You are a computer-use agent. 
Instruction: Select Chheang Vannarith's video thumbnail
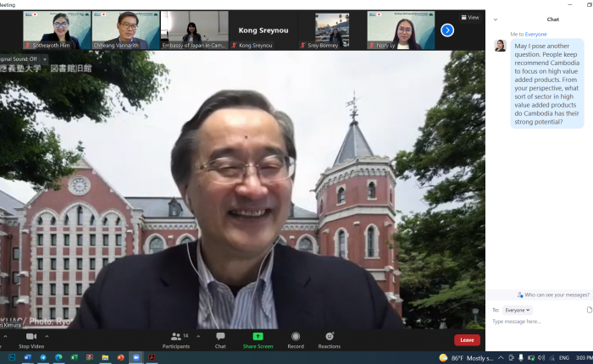tap(125, 30)
